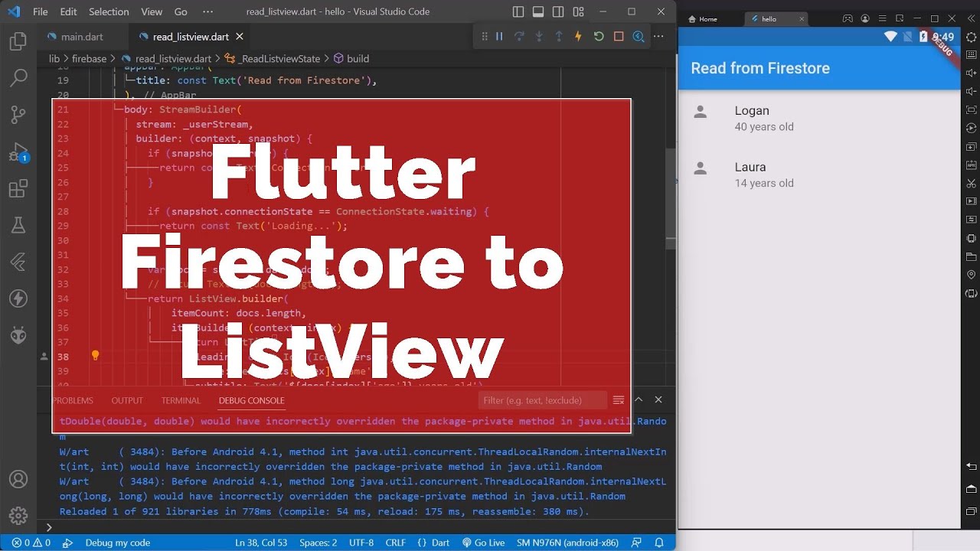Viewport: 980px width, 551px height.
Task: Switch to Home tab in emulator window
Action: point(702,19)
